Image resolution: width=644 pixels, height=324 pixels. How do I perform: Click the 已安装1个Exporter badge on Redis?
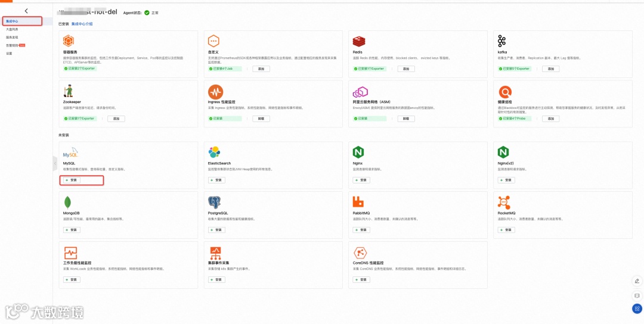369,68
